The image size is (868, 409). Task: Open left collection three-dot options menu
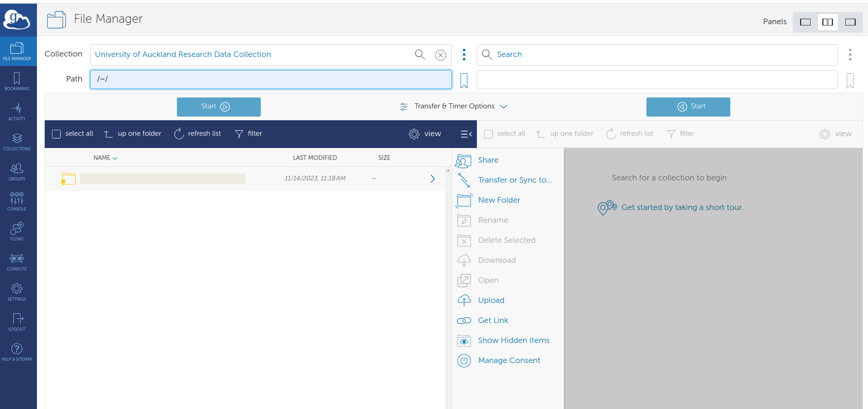pos(464,55)
